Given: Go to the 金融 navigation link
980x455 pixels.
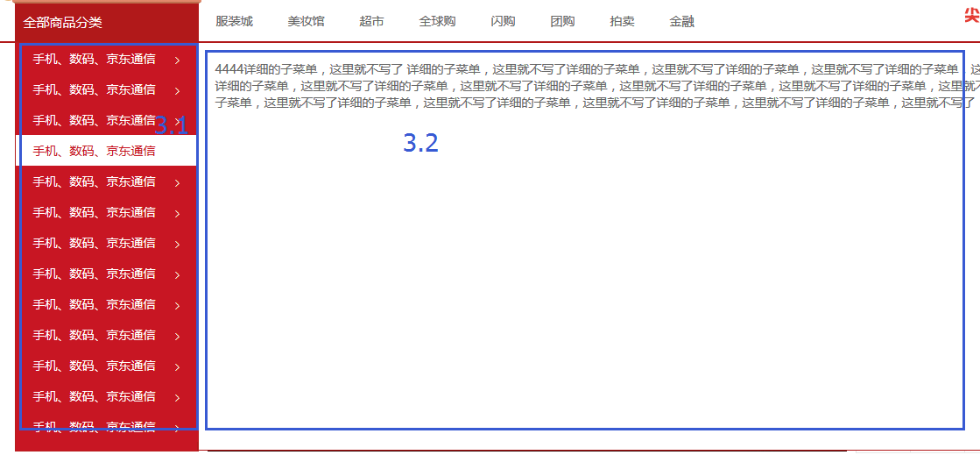Looking at the screenshot, I should tap(681, 21).
